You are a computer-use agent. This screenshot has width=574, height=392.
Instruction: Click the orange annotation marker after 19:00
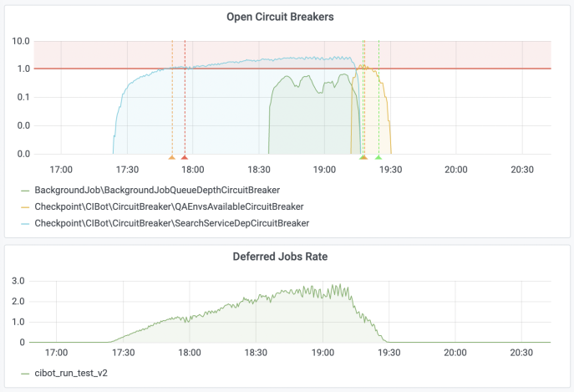tap(364, 157)
